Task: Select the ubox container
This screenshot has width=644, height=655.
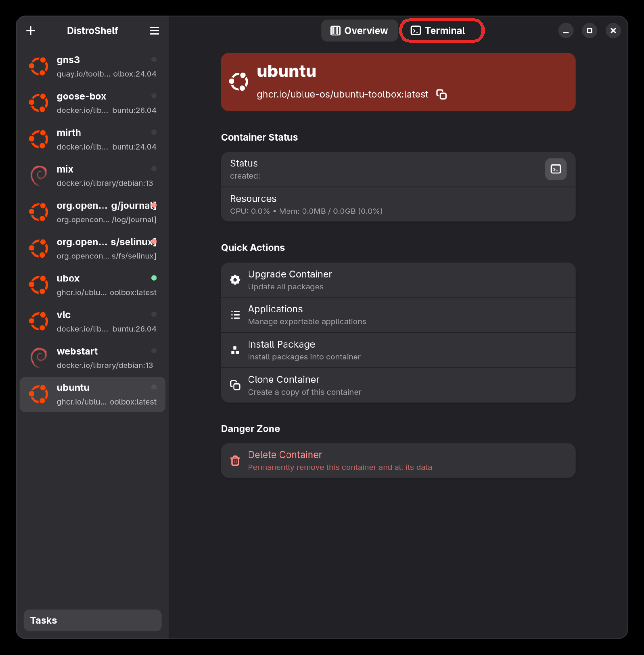Action: tap(93, 285)
